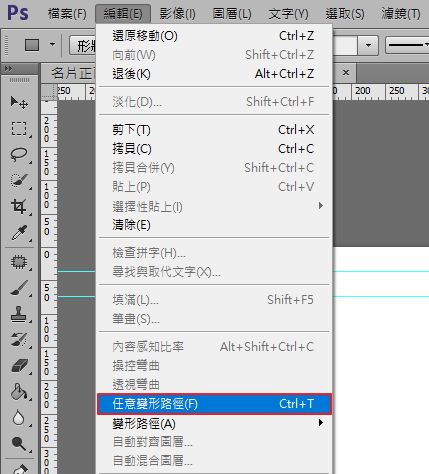Select the Brush tool
The height and width of the screenshot is (474, 429).
[19, 288]
